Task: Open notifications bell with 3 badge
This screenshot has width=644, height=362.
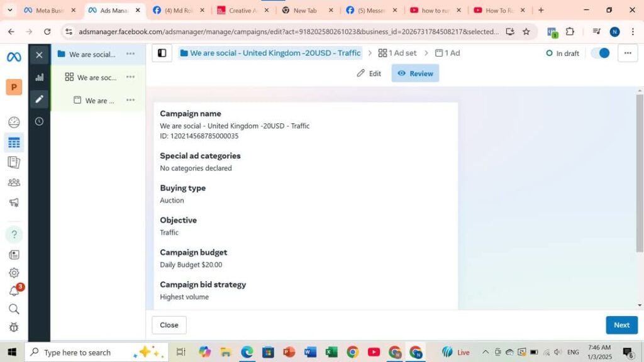Action: (14, 291)
